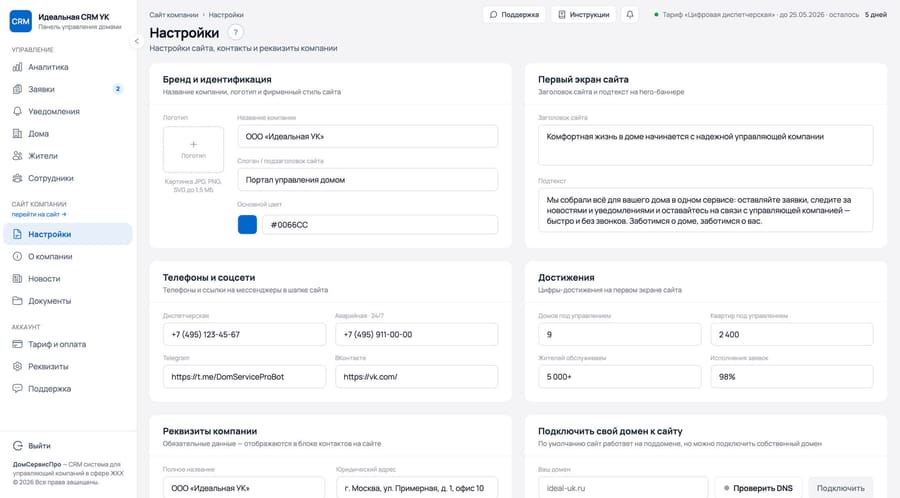Edit the houses managed field showing 9
Image resolution: width=900 pixels, height=498 pixels.
619,334
